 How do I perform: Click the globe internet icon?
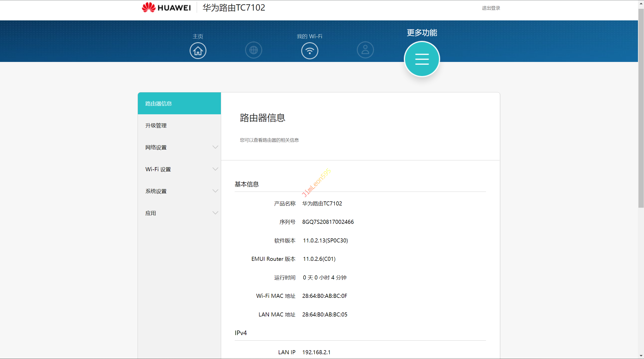pyautogui.click(x=254, y=50)
